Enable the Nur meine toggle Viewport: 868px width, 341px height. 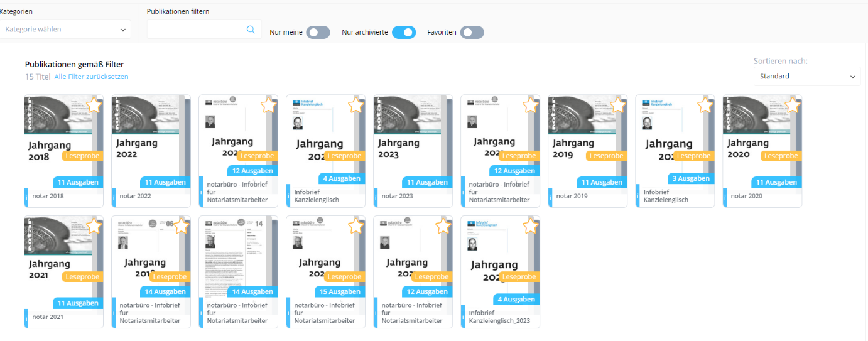(318, 33)
